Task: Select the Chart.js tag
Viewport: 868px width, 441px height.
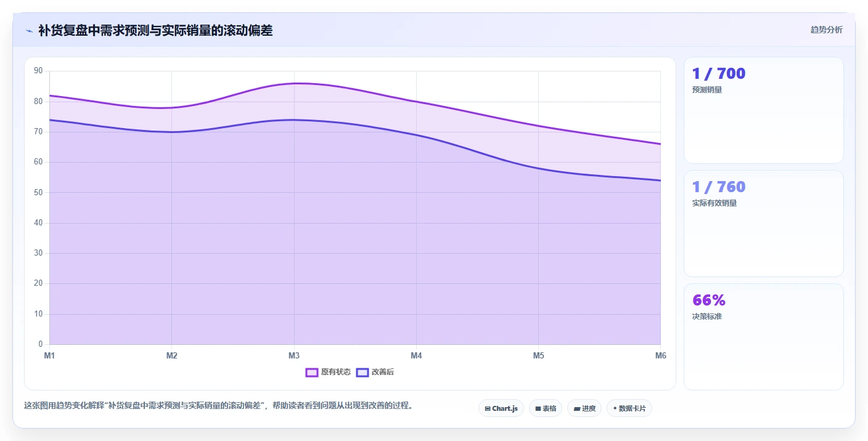Action: (x=501, y=408)
